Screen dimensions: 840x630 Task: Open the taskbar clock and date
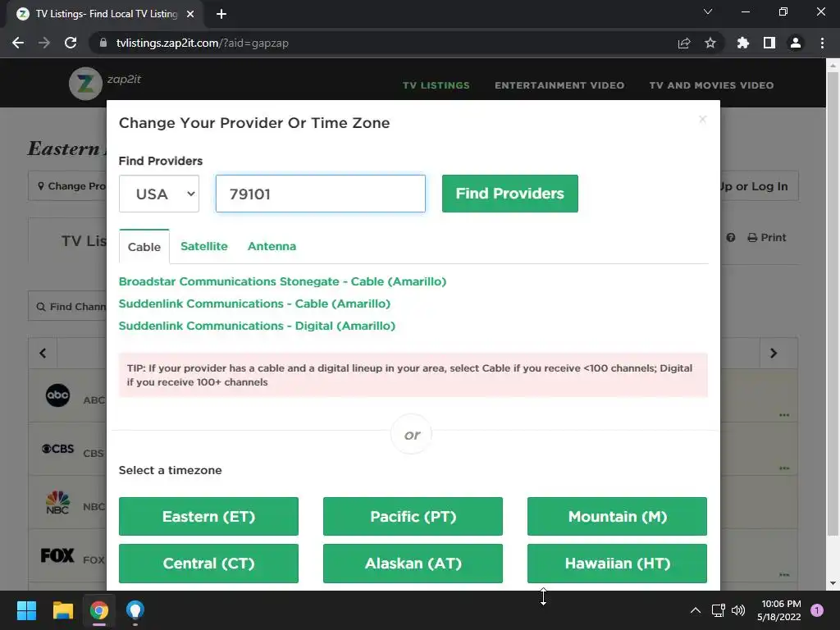click(779, 610)
